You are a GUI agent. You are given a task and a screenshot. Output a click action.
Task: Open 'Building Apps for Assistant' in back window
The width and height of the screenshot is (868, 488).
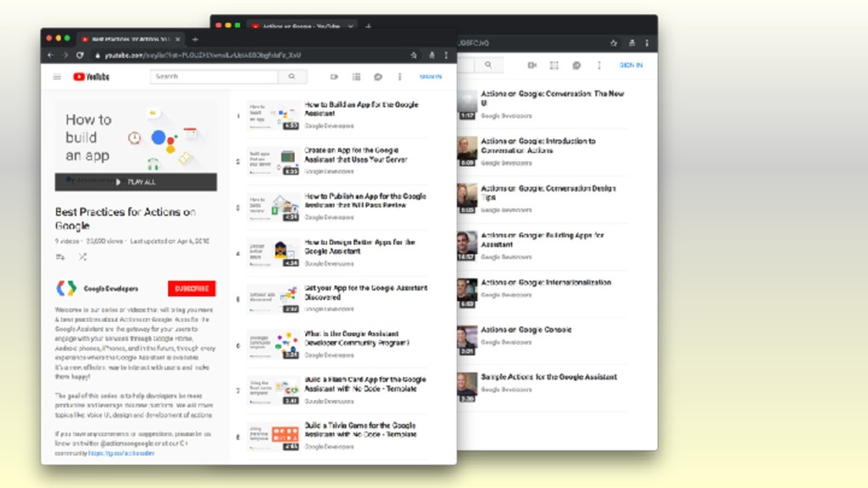tap(542, 240)
